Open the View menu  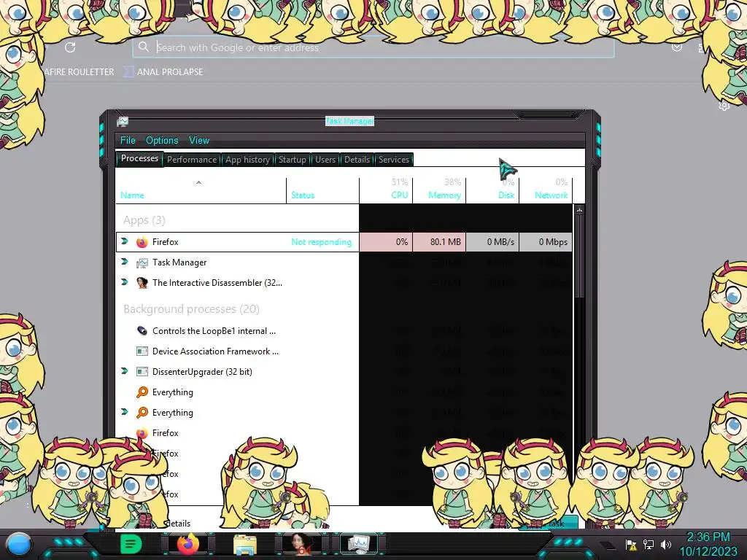pos(199,140)
